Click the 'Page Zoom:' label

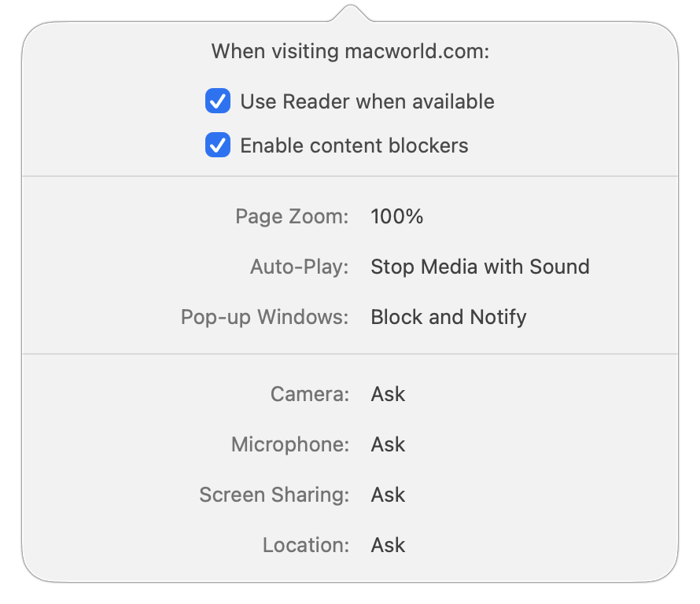coord(292,216)
